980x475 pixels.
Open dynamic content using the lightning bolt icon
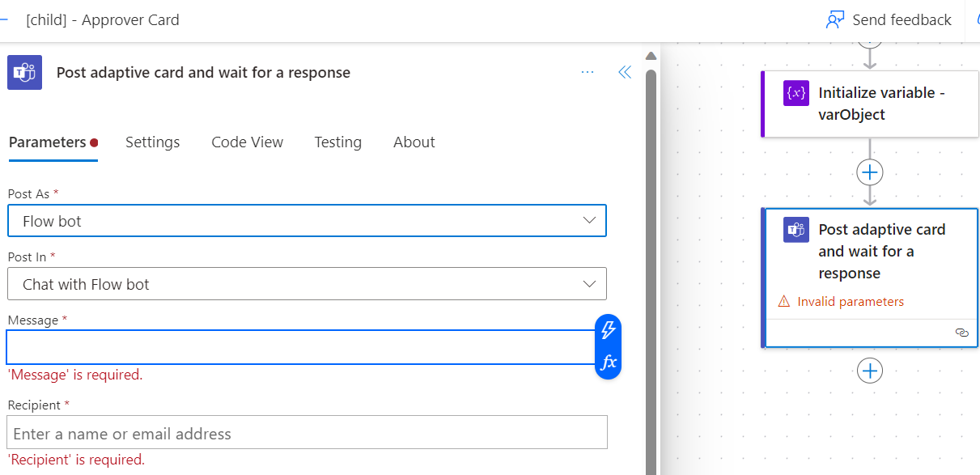608,331
